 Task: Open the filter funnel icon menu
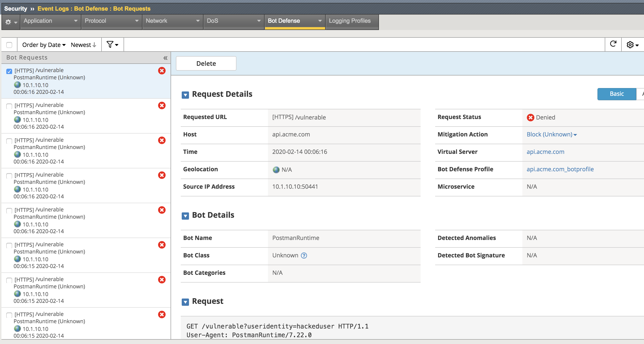click(x=112, y=45)
